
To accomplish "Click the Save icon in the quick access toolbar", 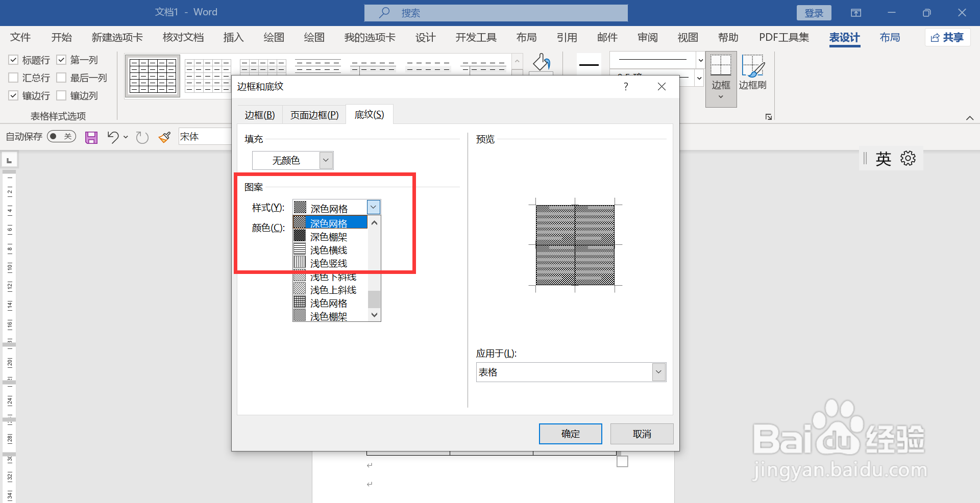I will [91, 137].
